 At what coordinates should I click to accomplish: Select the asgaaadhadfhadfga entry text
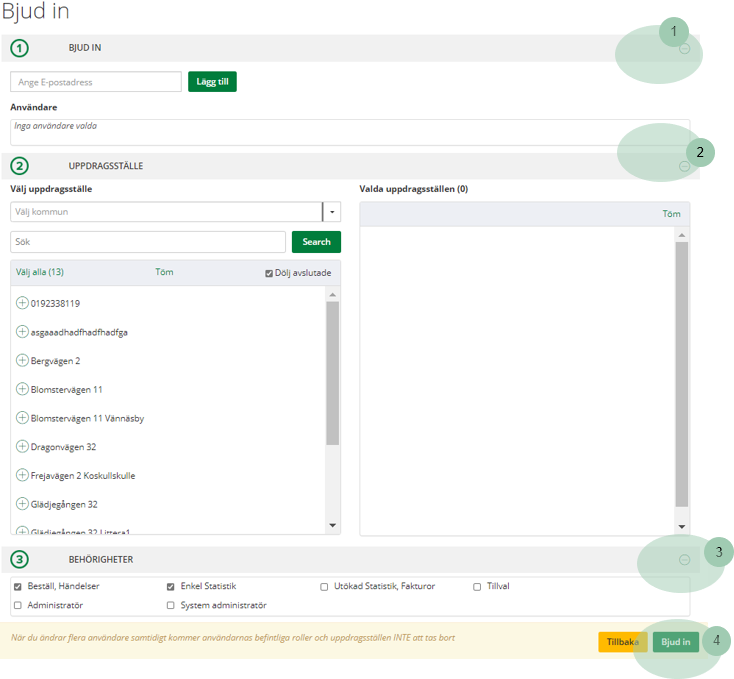point(79,333)
